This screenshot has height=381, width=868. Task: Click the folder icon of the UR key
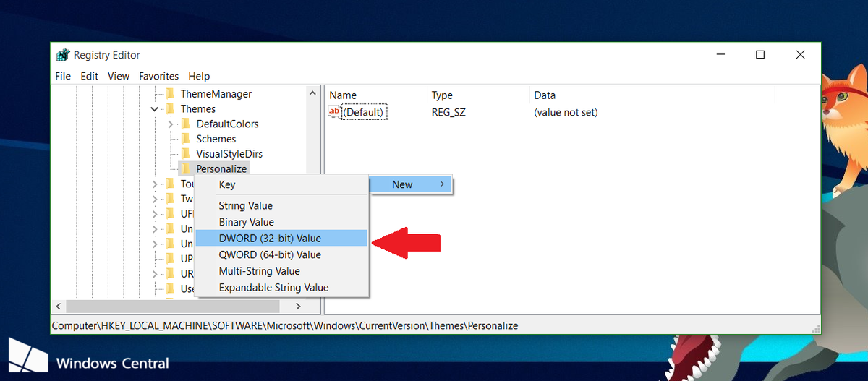click(170, 274)
